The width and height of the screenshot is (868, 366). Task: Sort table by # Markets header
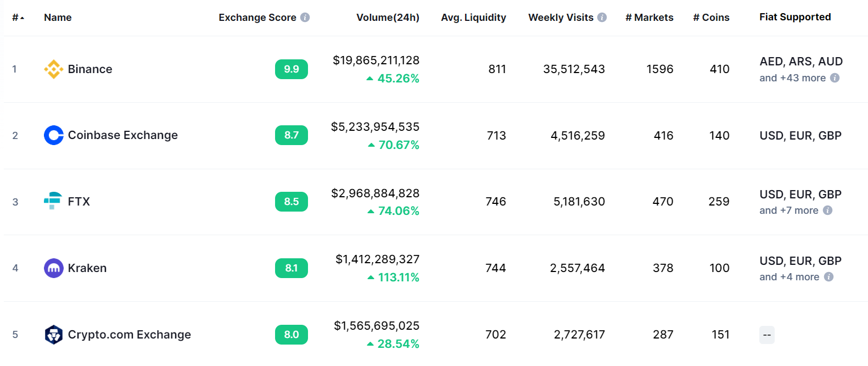pos(649,18)
